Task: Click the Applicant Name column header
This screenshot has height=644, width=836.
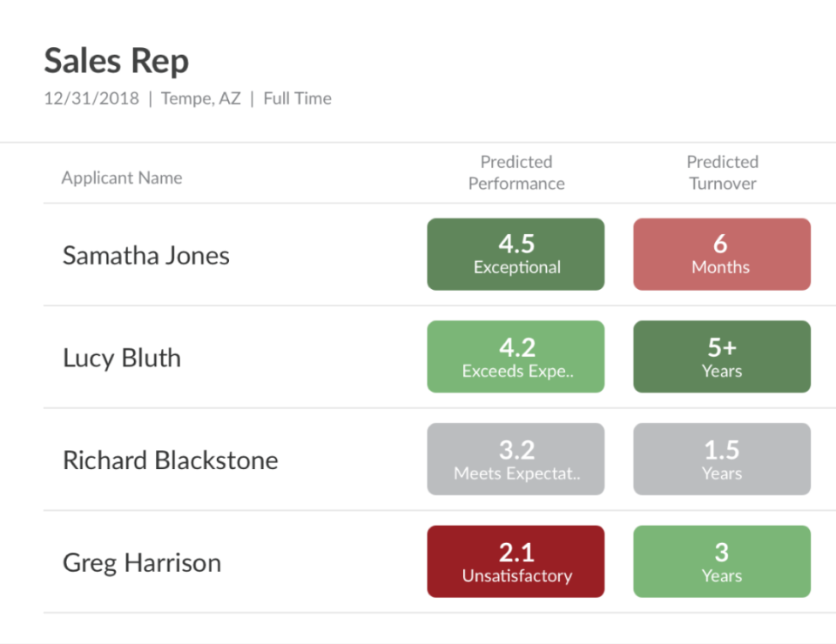Action: tap(122, 178)
